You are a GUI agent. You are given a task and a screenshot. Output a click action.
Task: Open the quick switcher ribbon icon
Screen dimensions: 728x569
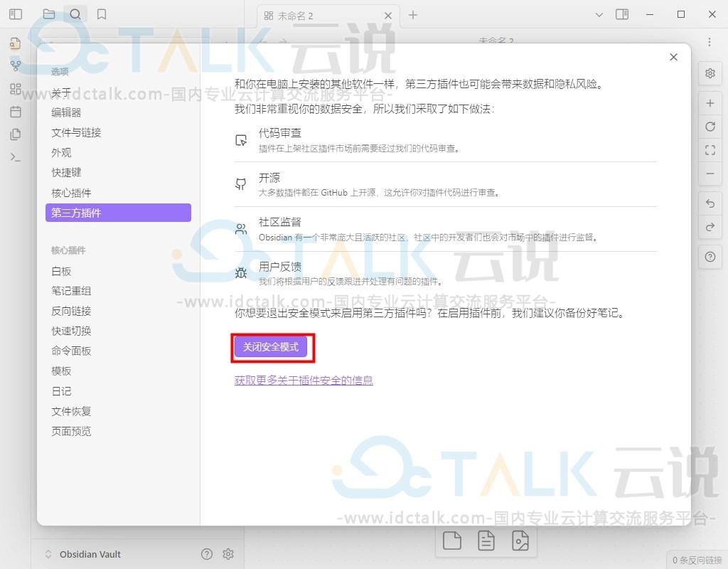pyautogui.click(x=16, y=43)
